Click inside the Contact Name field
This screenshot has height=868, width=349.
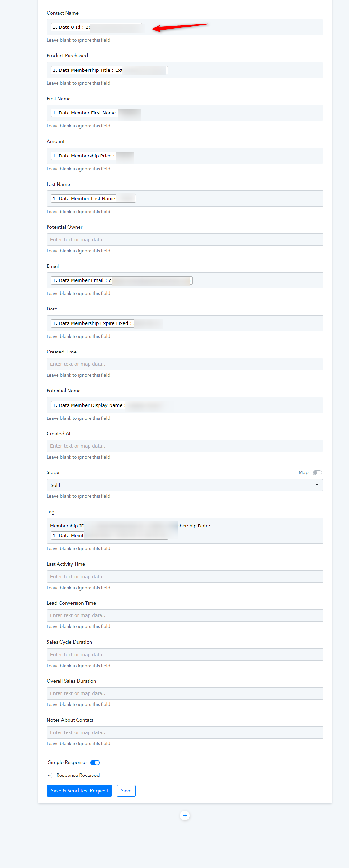[x=185, y=27]
